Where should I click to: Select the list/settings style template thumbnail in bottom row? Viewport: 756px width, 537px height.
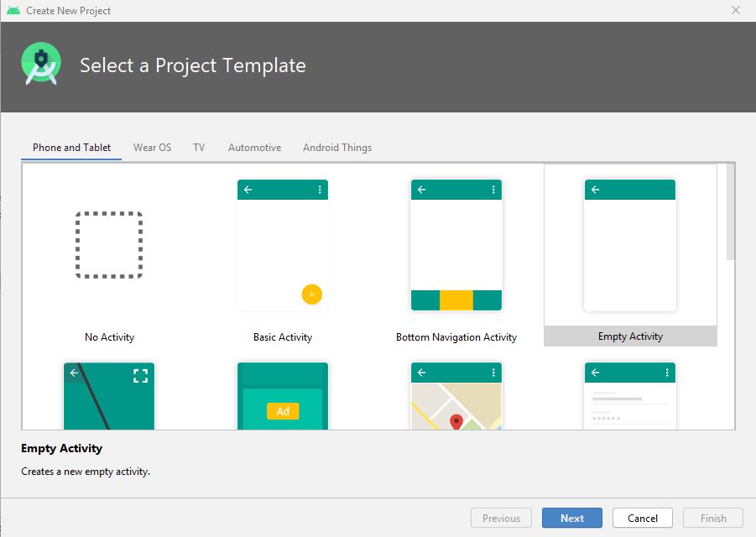coord(629,396)
